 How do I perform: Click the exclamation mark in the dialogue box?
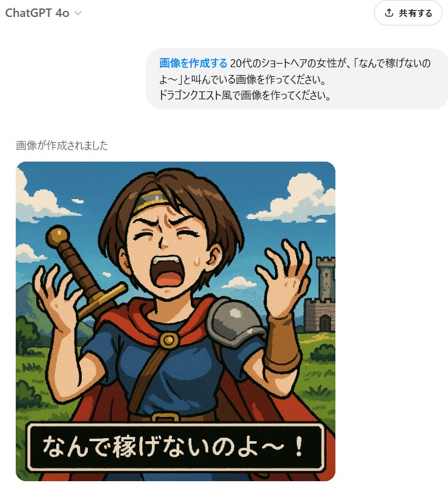(x=298, y=447)
